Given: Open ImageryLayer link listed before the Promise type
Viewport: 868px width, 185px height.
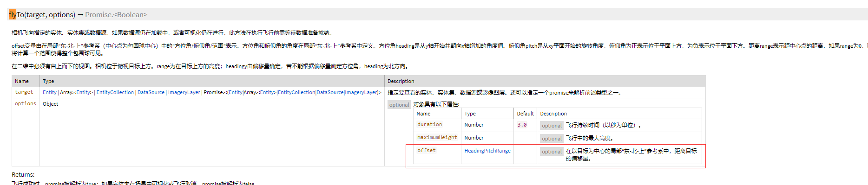Looking at the screenshot, I should click(x=184, y=92).
